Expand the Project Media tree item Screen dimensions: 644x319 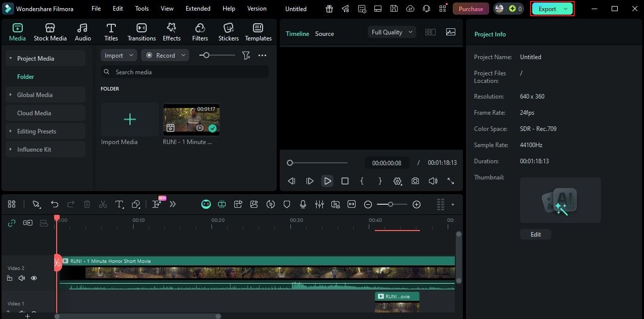pos(10,59)
